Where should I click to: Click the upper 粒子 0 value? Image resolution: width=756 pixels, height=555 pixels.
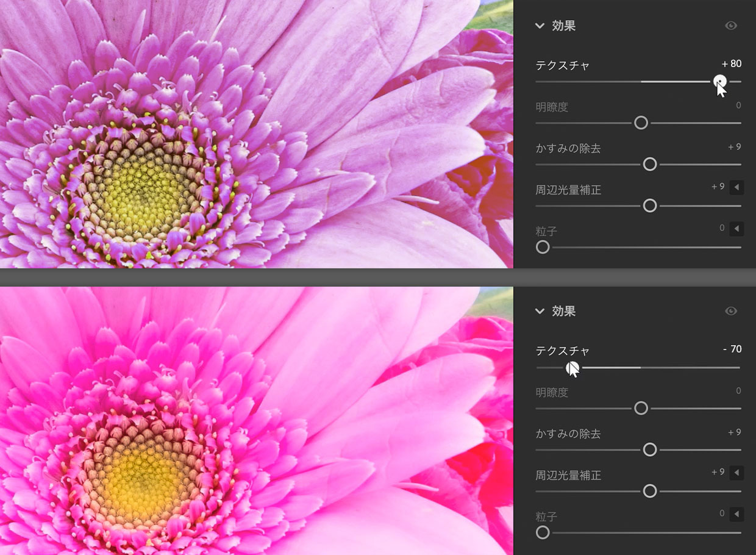722,228
